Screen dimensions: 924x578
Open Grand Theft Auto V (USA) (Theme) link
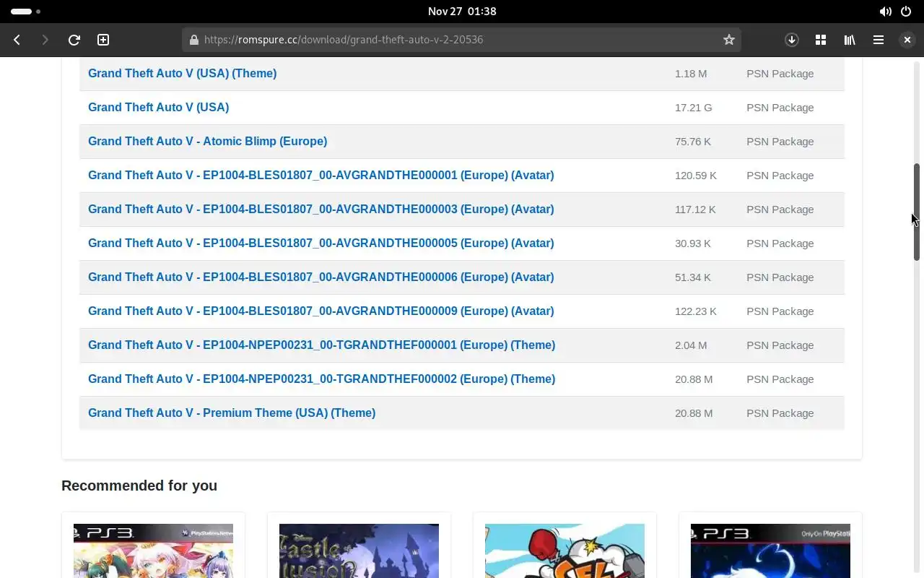(182, 73)
